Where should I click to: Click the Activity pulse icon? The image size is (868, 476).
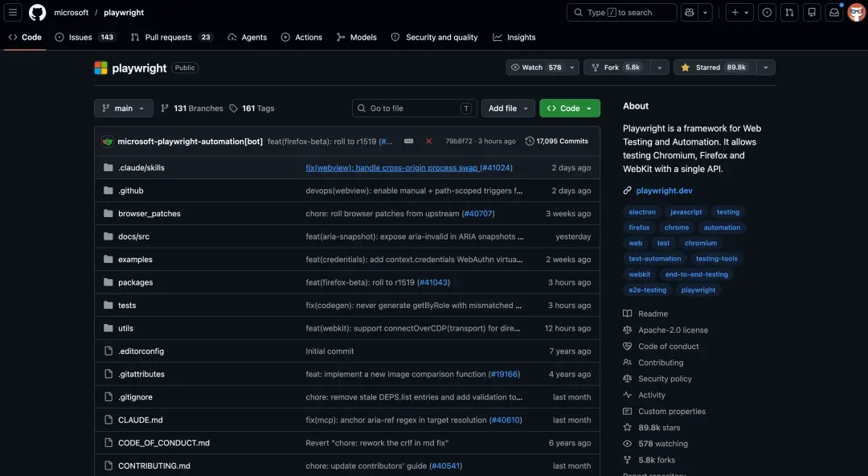[x=627, y=395]
